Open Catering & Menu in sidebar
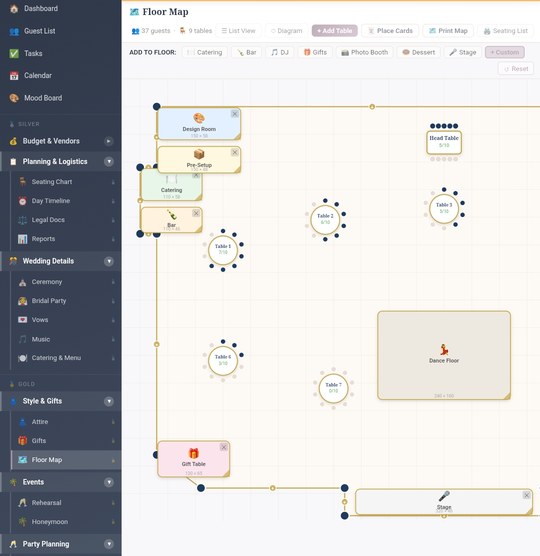The image size is (540, 556). [66, 358]
